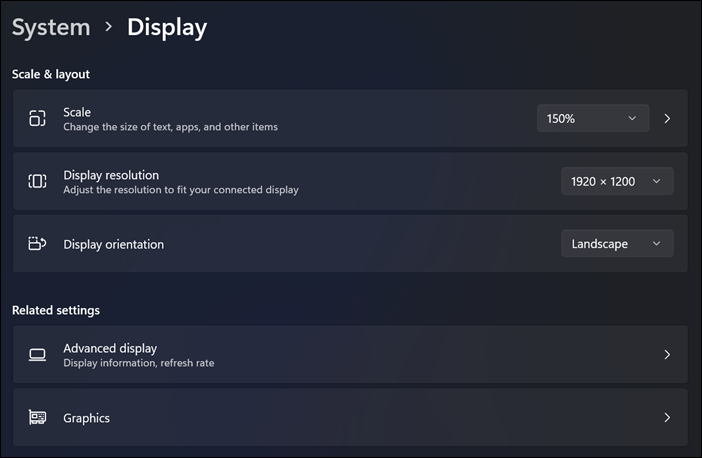The width and height of the screenshot is (702, 458).
Task: Click the Advanced display monitor icon
Action: 37,355
